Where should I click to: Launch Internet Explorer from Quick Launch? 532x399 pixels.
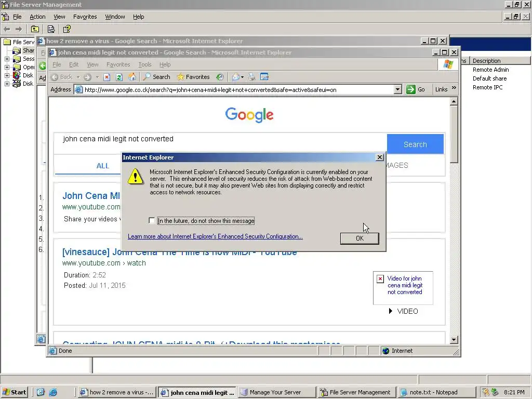pos(53,392)
